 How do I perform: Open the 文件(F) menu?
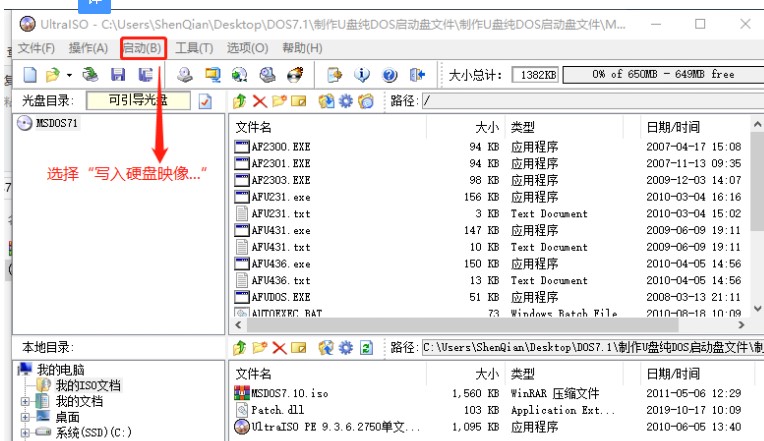pos(37,48)
